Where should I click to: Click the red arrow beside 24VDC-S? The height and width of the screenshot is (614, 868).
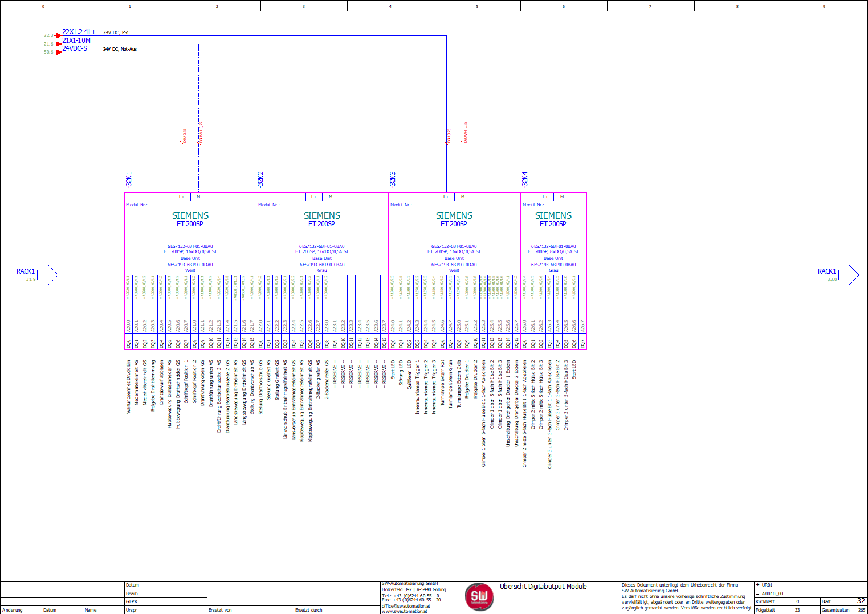pos(58,52)
